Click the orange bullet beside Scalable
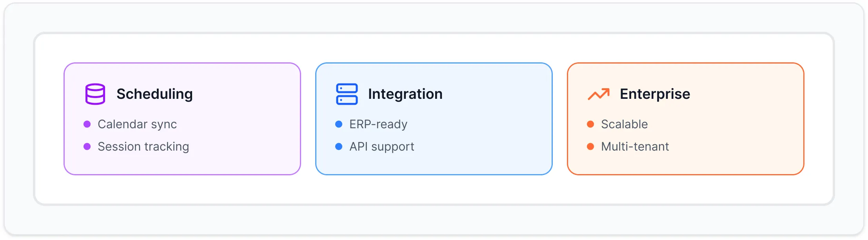The width and height of the screenshot is (868, 240). (x=590, y=124)
